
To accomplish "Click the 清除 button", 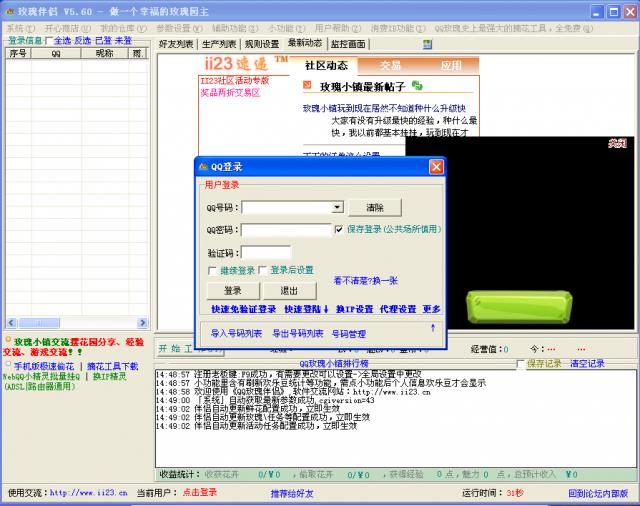I will (x=375, y=208).
